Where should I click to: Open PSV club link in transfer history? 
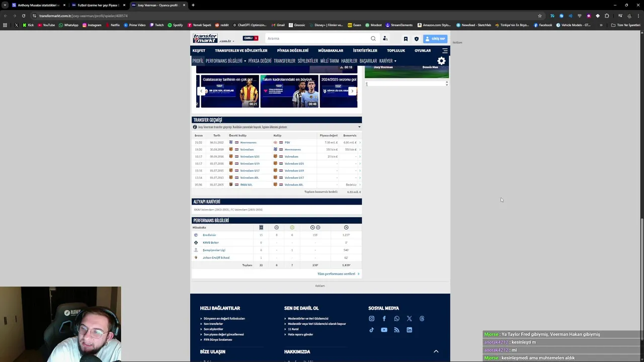[x=287, y=142]
